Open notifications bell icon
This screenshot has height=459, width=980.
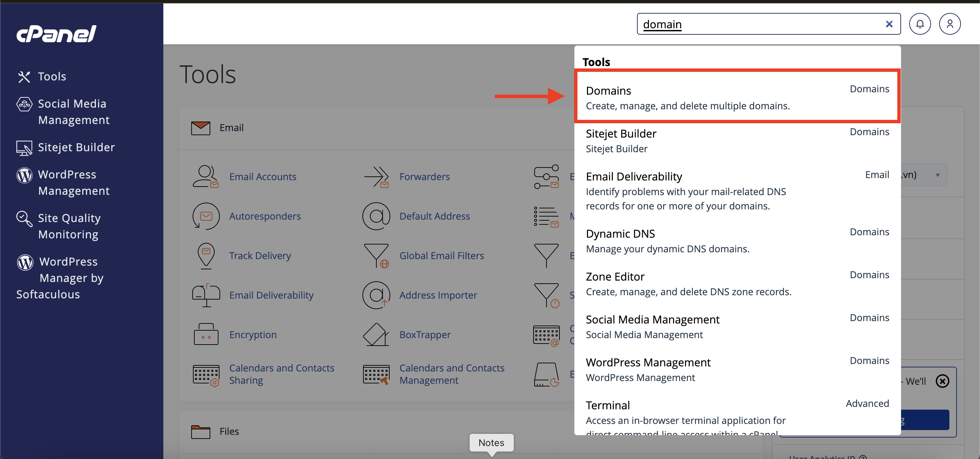[x=920, y=24]
